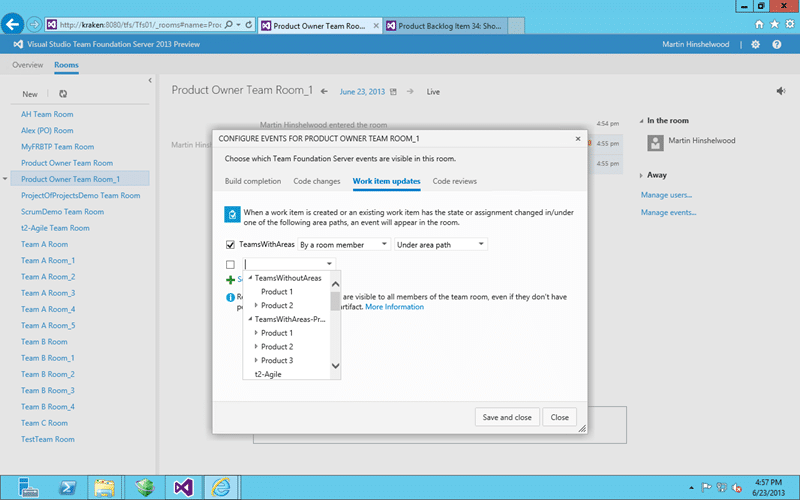The image size is (800, 500).
Task: Switch to Build completion tab
Action: (x=253, y=181)
